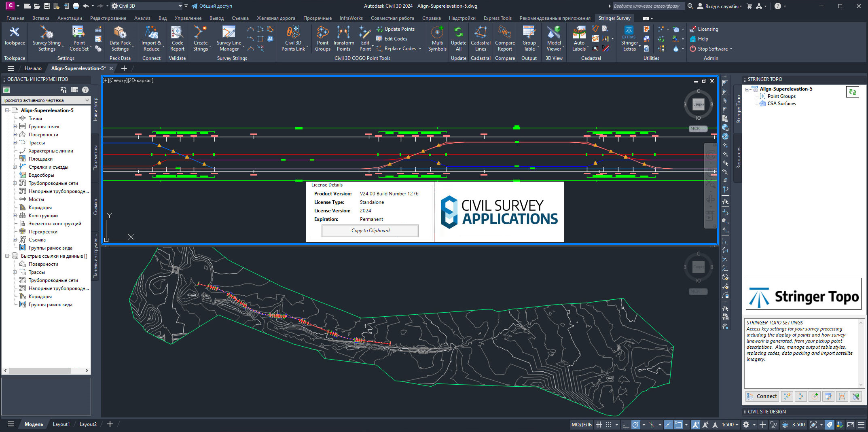Open the Анализ ribbon tab
This screenshot has width=868, height=432.
click(x=142, y=18)
